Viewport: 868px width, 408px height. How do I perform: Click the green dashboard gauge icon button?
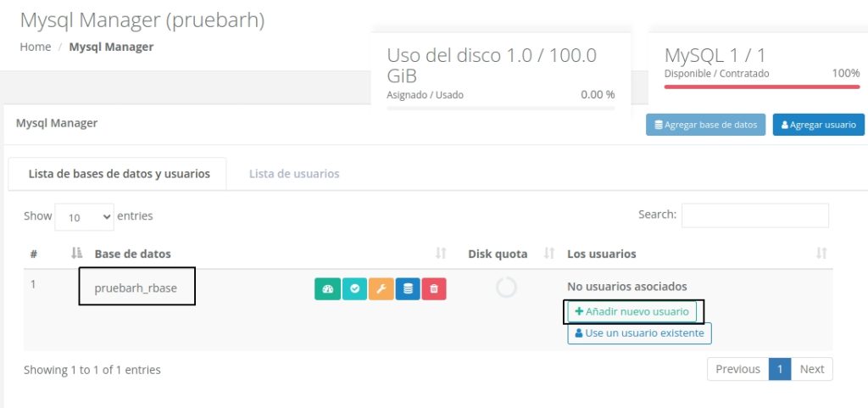pyautogui.click(x=327, y=289)
